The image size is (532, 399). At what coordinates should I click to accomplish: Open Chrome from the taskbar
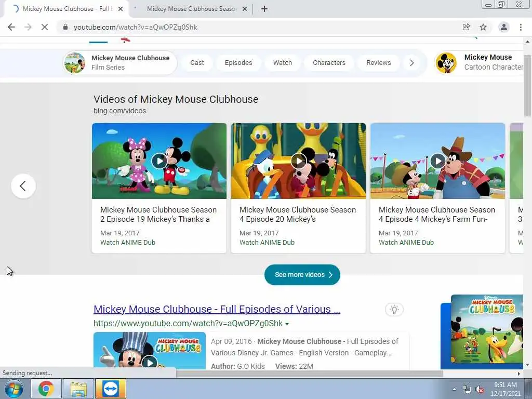pyautogui.click(x=46, y=389)
